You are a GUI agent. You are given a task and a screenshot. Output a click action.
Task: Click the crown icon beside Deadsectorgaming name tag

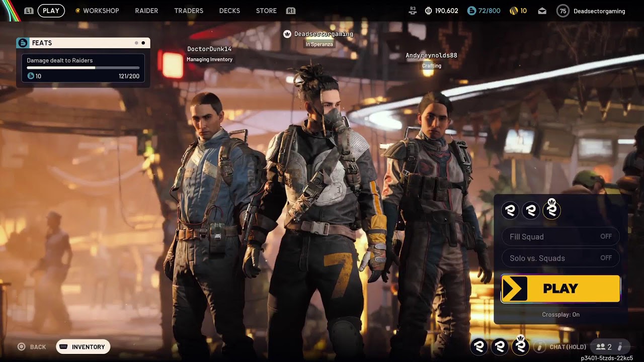pos(287,34)
